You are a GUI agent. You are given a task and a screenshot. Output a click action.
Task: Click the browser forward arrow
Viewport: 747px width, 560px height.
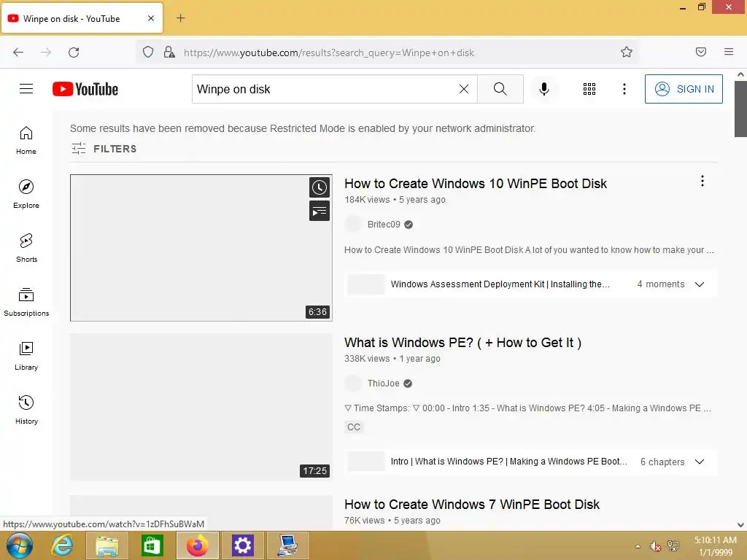46,52
